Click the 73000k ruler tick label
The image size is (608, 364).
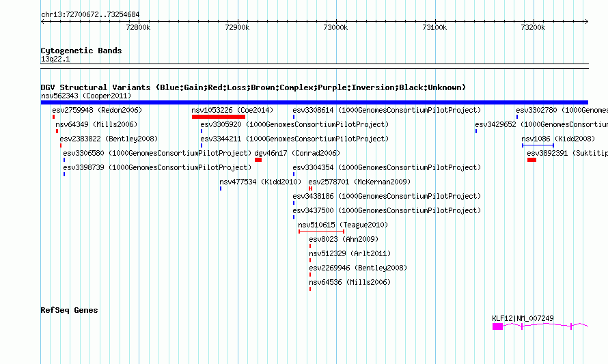(335, 27)
